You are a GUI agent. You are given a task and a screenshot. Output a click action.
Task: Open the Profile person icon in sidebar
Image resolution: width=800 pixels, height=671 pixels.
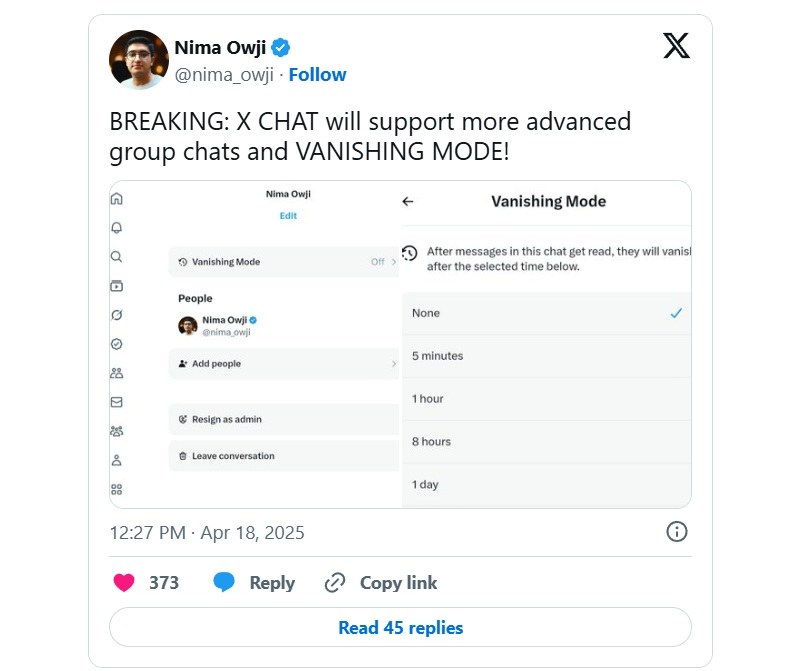[117, 460]
